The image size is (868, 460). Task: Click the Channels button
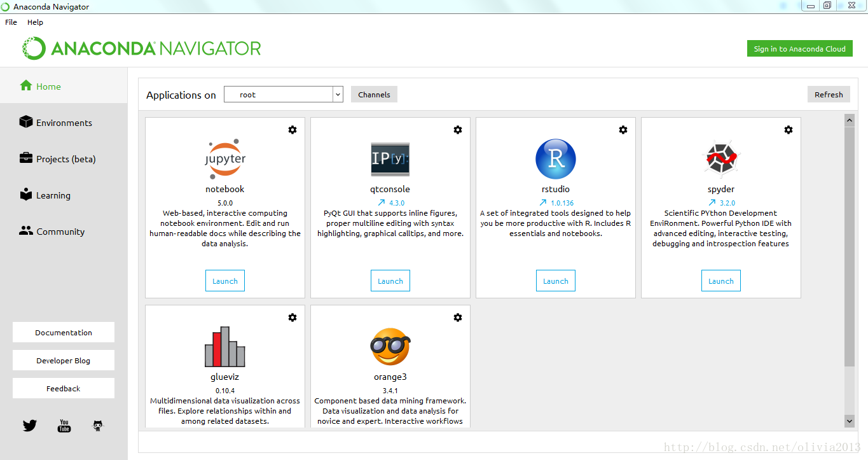pyautogui.click(x=374, y=94)
